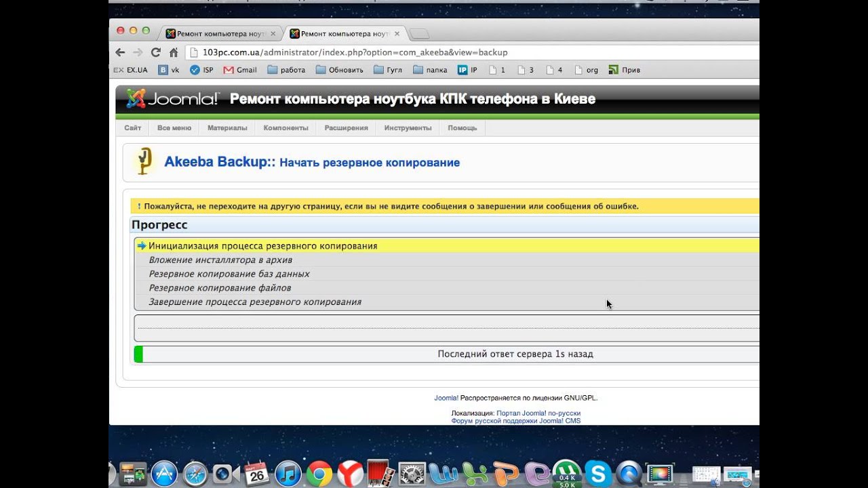This screenshot has height=488, width=868.
Task: Click the Резервное копирование файлов step
Action: point(447,288)
